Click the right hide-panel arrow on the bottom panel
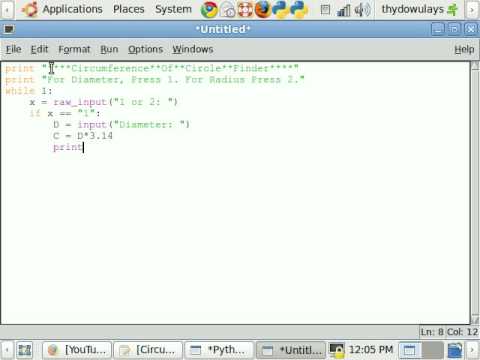 pos(472,350)
